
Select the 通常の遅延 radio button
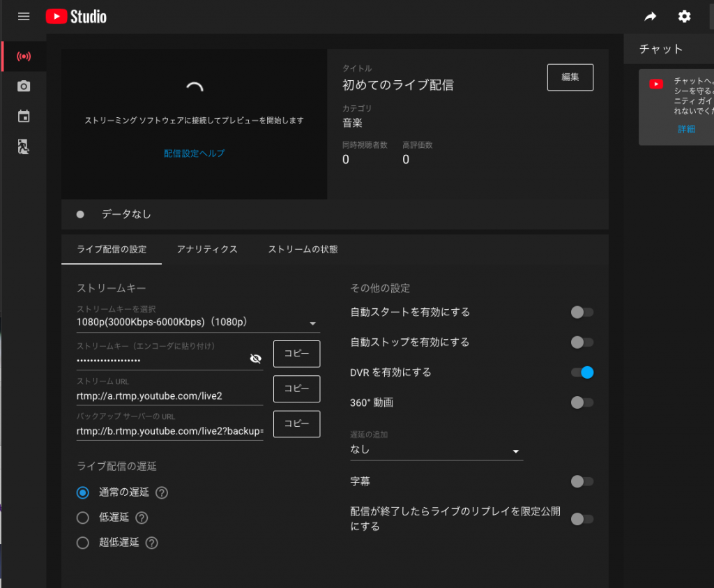click(x=83, y=493)
